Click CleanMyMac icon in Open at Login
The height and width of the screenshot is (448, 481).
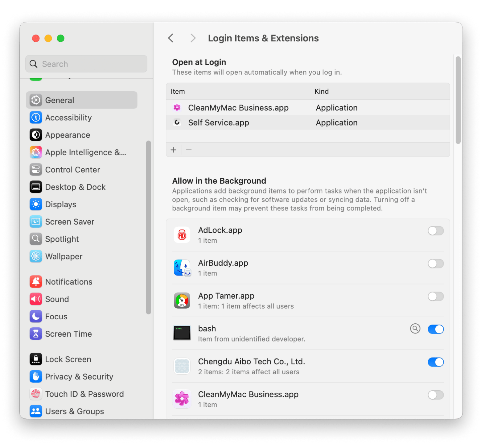[177, 107]
